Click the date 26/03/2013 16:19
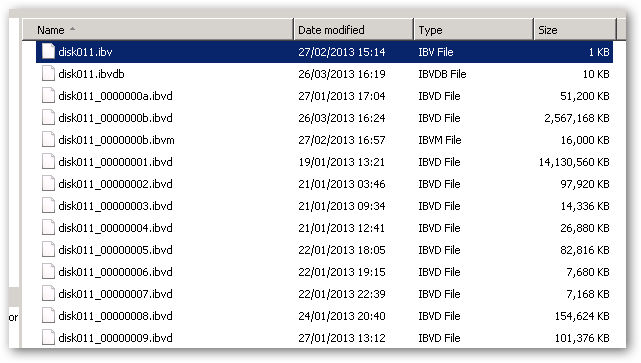This screenshot has width=641, height=363. pos(342,74)
